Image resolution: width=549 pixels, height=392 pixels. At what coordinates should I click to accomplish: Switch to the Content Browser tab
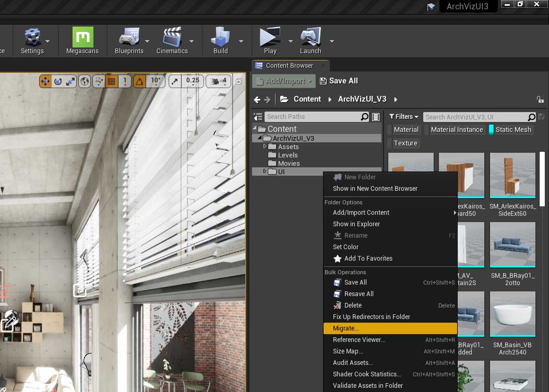coord(290,65)
